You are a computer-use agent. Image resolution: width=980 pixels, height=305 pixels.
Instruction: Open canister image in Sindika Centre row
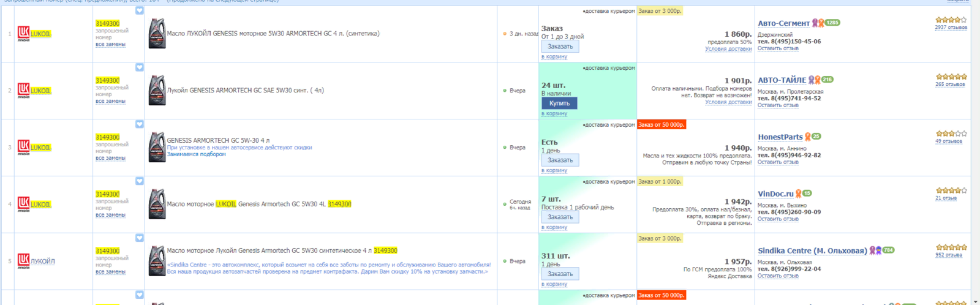[157, 262]
